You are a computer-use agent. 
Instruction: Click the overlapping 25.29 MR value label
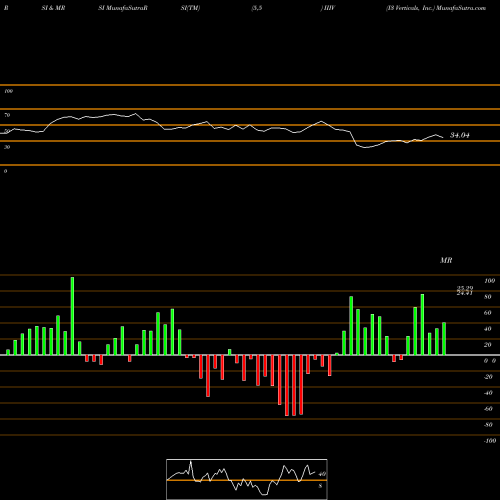(x=465, y=288)
